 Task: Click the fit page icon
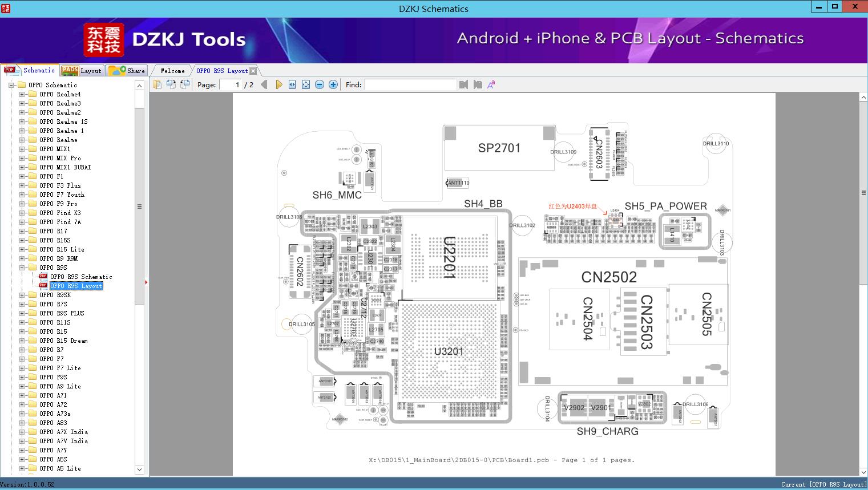pyautogui.click(x=306, y=84)
